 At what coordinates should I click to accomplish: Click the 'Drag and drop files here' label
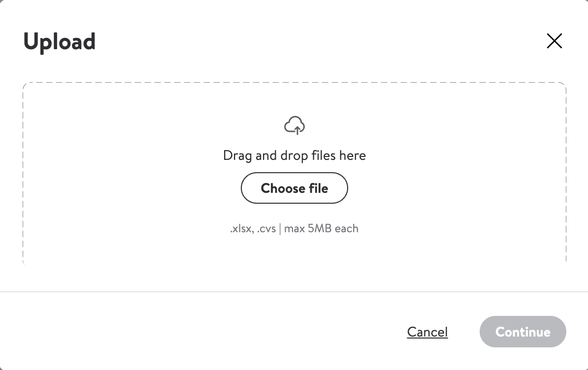pos(294,155)
